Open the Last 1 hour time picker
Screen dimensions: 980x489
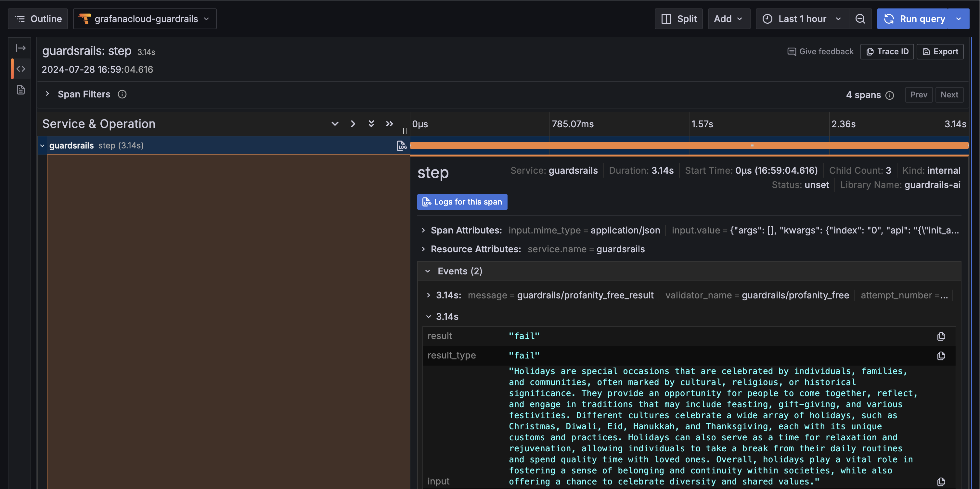tap(802, 19)
